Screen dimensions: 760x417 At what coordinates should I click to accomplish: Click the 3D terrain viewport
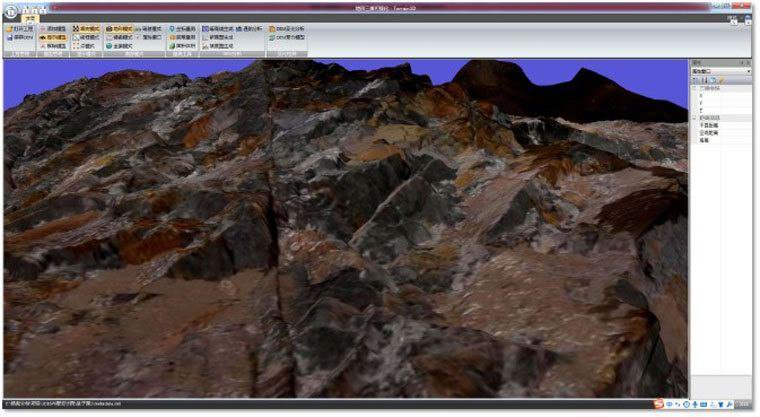tap(346, 228)
